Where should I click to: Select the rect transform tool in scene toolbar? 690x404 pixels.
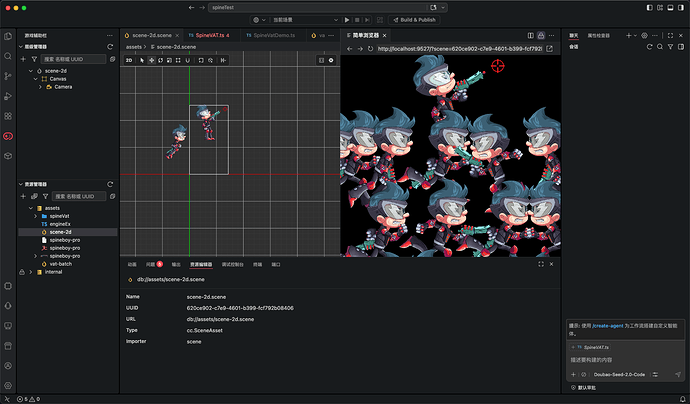178,60
